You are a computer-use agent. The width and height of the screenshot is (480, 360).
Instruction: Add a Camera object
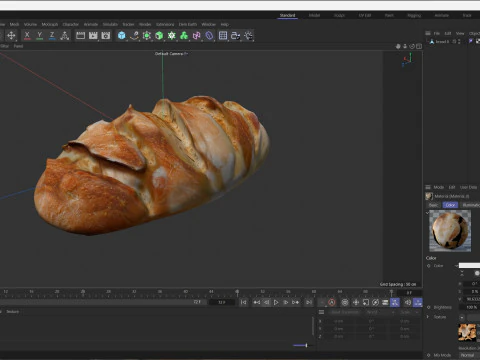pyautogui.click(x=236, y=35)
